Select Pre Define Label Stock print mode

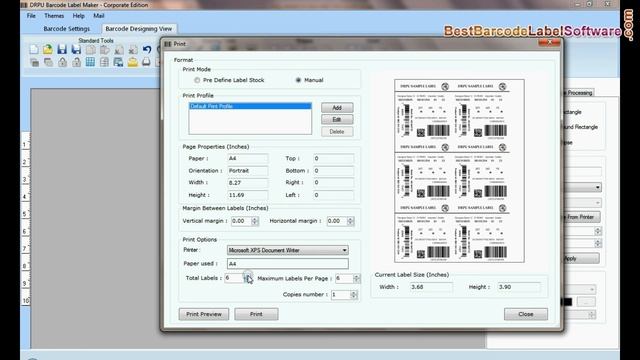point(197,80)
